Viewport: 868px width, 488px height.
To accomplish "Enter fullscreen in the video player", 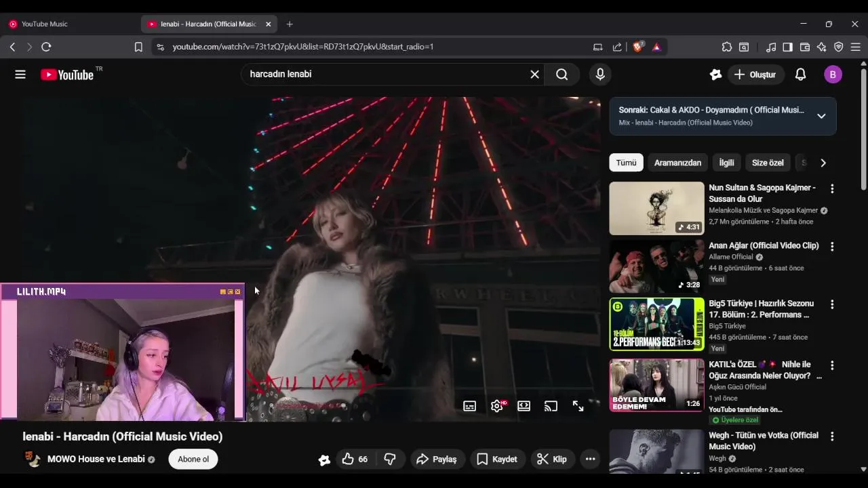I will pyautogui.click(x=578, y=406).
